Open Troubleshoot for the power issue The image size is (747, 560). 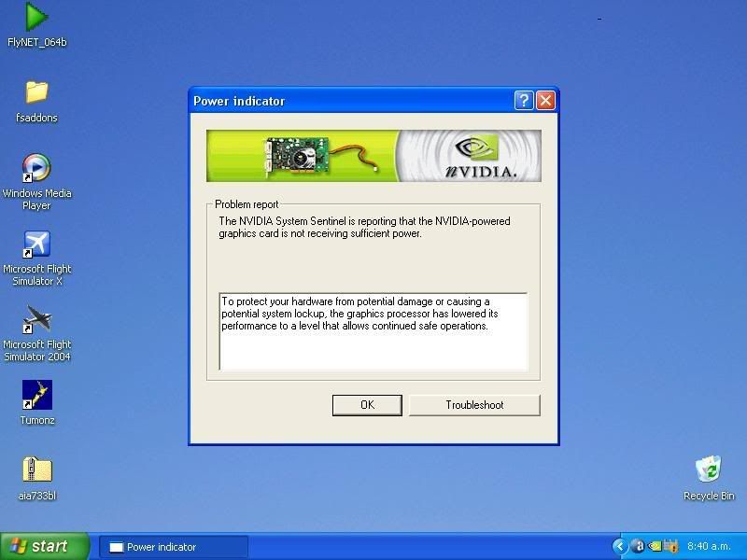tap(474, 404)
